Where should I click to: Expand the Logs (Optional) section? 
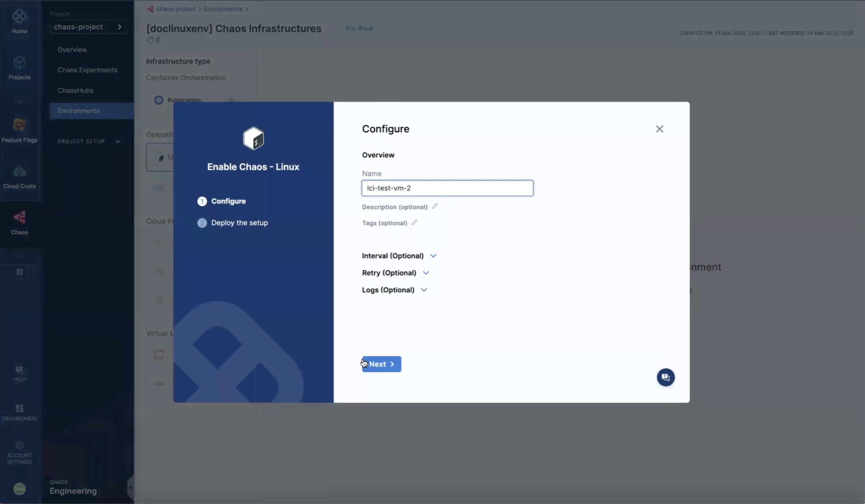coord(394,290)
